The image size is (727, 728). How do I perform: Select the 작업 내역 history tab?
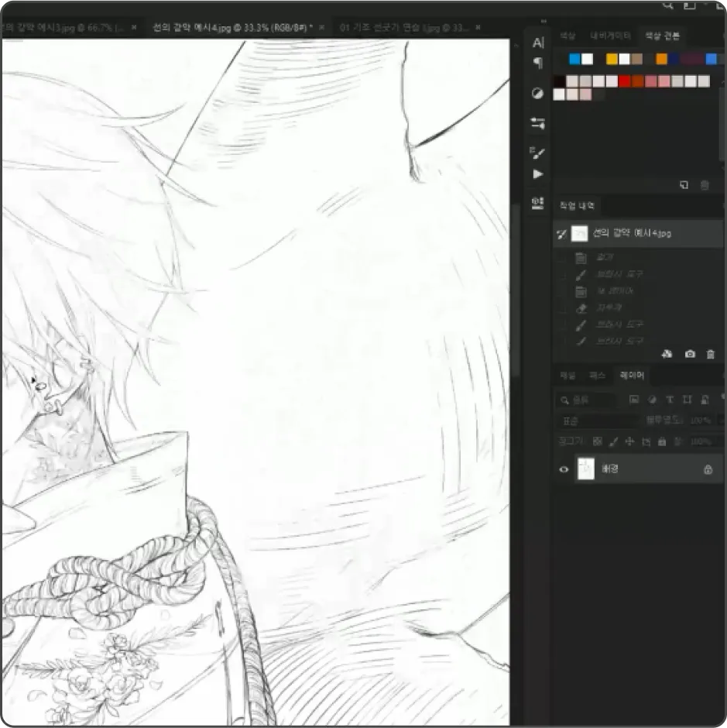[577, 205]
